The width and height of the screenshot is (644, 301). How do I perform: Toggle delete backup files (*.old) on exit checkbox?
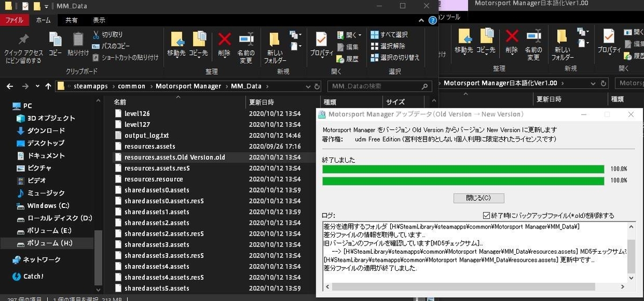[x=486, y=216]
